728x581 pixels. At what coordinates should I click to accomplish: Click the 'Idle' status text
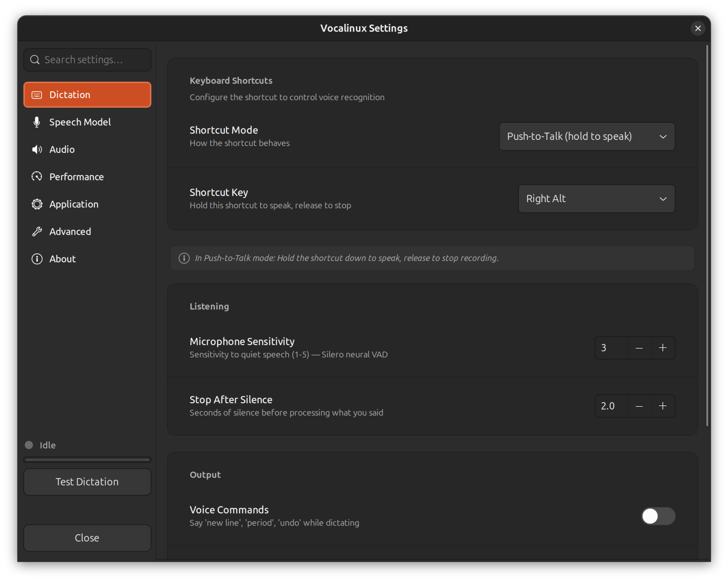(x=48, y=445)
